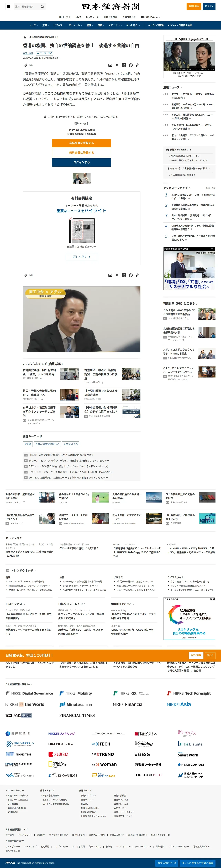
Task: Click 無料会員に登録する button
Action: click(81, 153)
